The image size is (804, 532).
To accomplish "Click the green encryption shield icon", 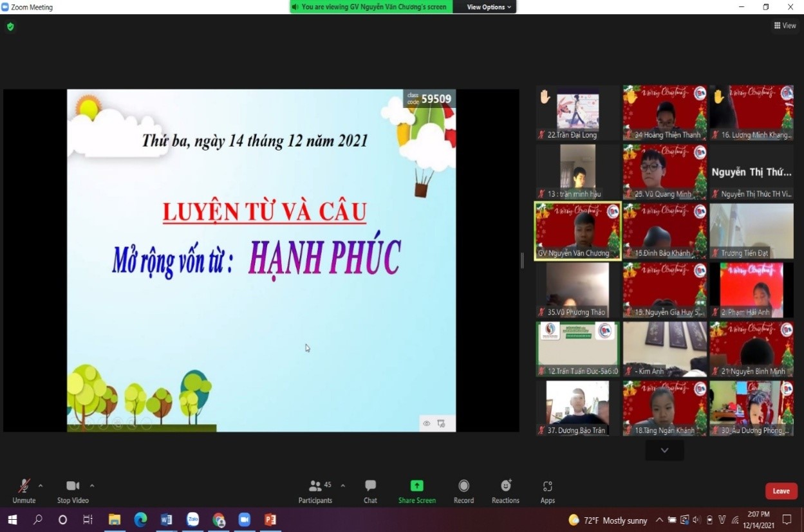I will (x=10, y=26).
